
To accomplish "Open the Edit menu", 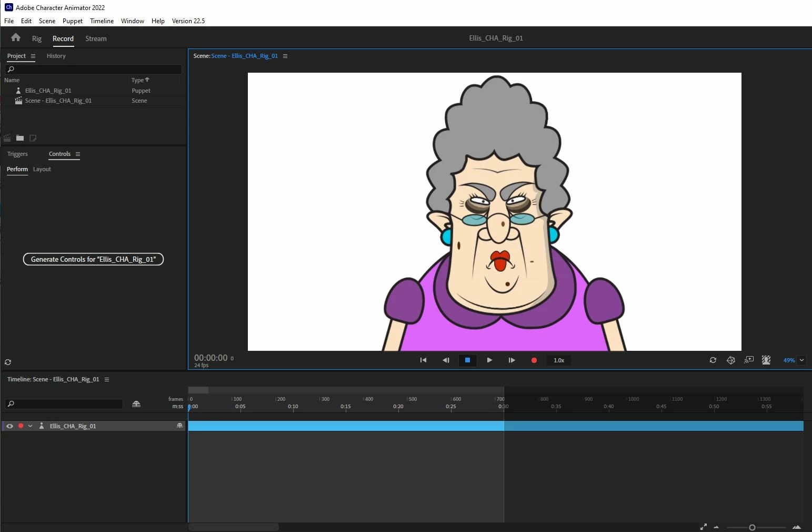I will (x=26, y=21).
